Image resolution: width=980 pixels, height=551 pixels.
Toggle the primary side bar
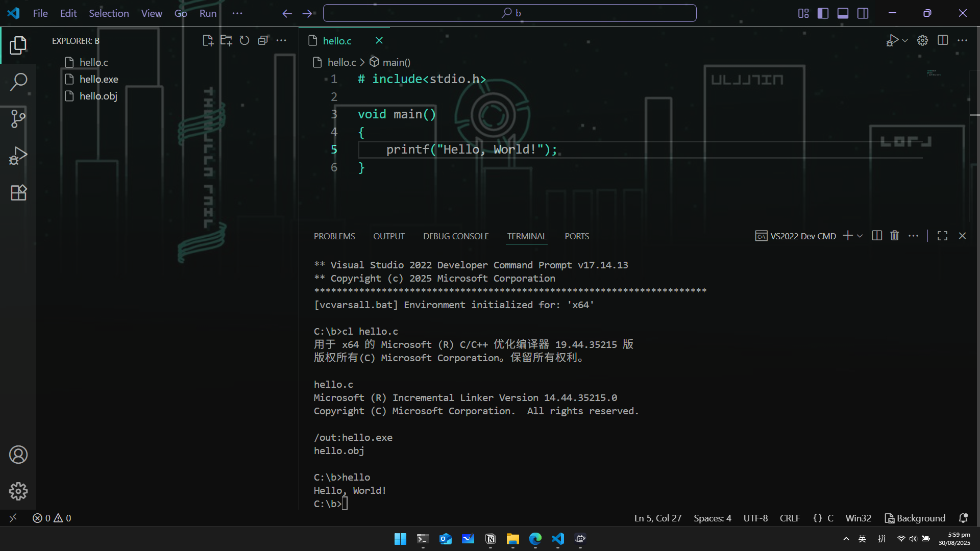(x=823, y=13)
